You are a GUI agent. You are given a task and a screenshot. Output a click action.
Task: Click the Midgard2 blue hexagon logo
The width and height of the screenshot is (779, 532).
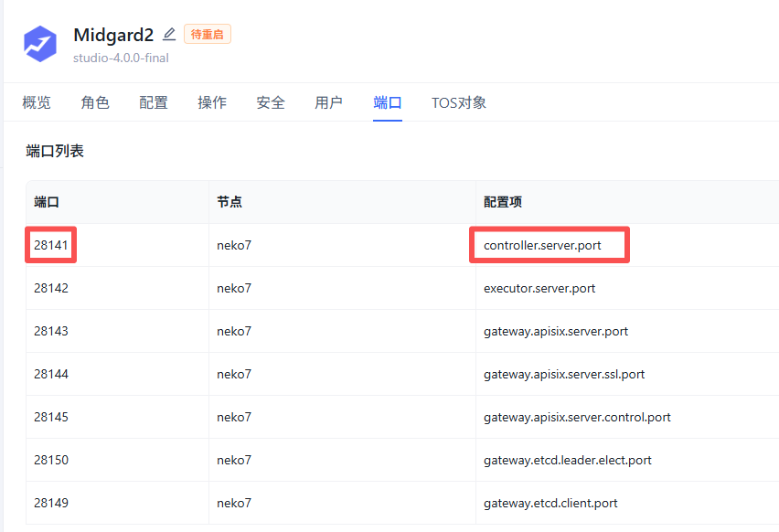point(40,44)
